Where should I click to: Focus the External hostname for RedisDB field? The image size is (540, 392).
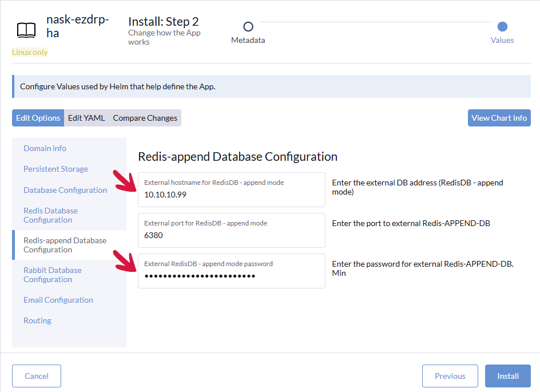point(231,194)
